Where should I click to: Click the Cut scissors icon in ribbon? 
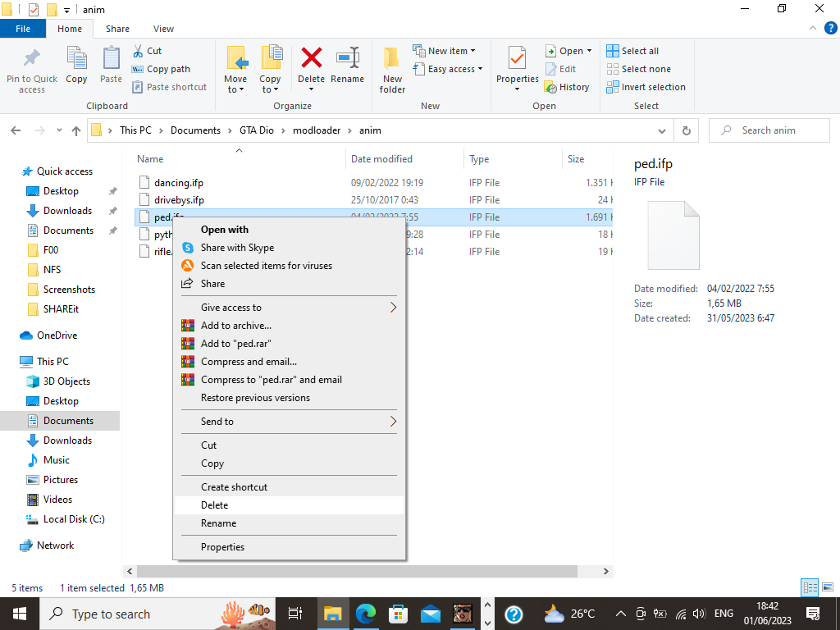138,51
